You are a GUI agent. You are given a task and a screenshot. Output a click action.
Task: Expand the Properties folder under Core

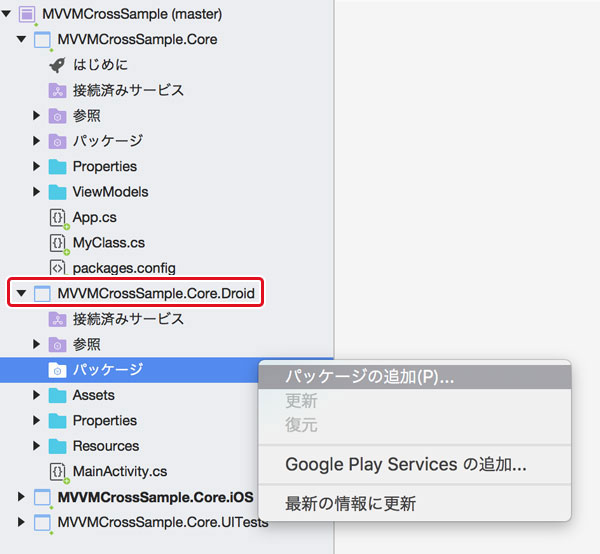coord(36,166)
